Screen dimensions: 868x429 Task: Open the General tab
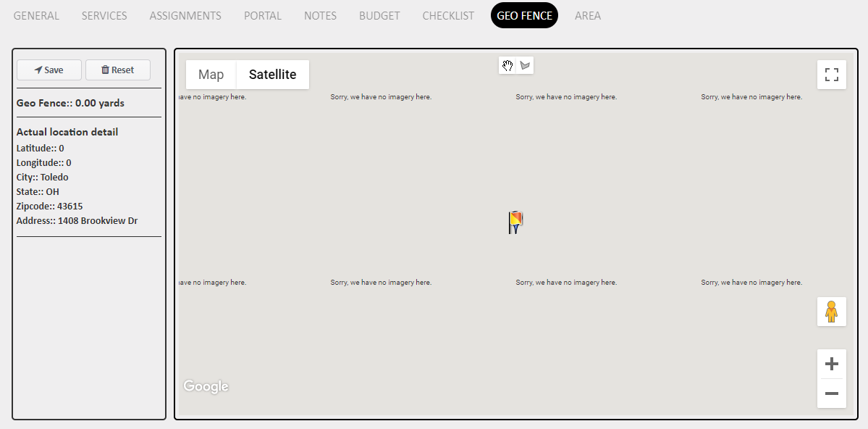click(36, 15)
